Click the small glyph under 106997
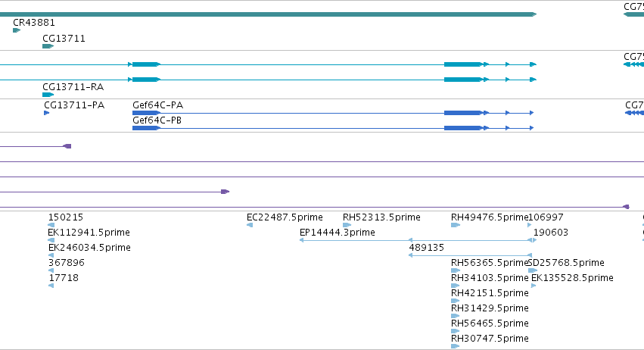 [x=530, y=225]
